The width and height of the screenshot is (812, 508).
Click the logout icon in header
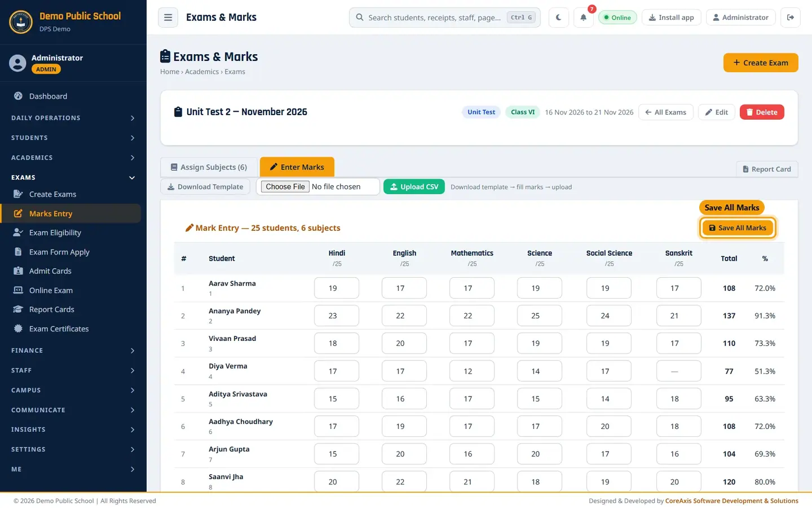(791, 17)
